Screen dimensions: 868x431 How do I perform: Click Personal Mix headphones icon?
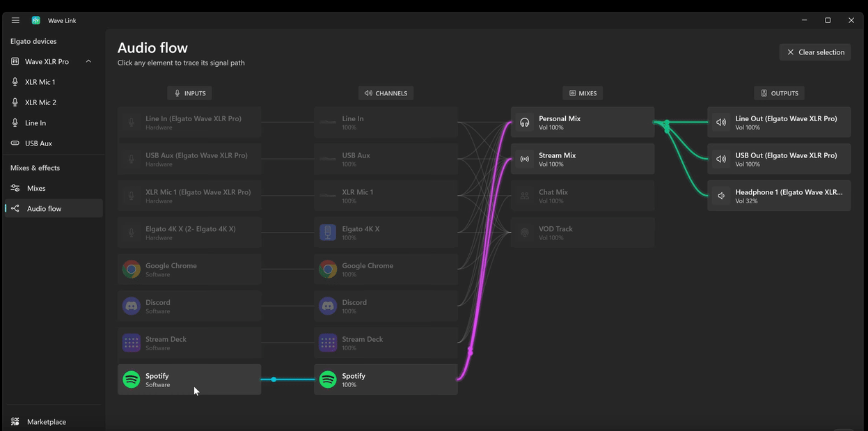click(525, 123)
